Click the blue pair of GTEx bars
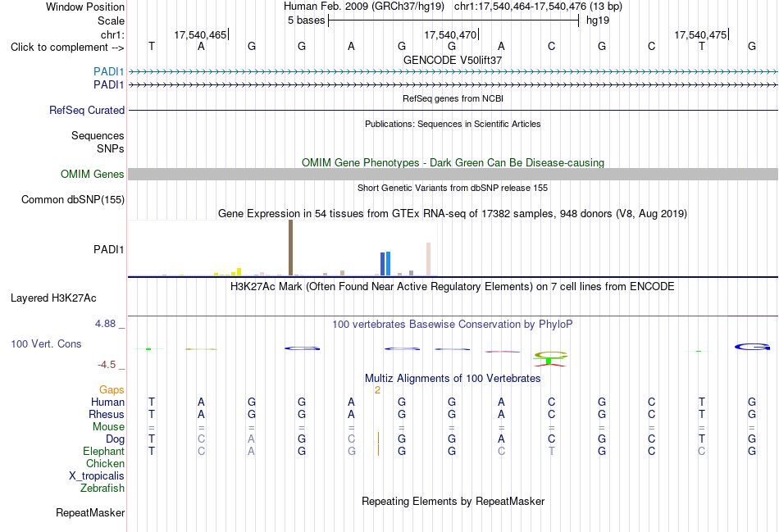Image resolution: width=779 pixels, height=532 pixels. tap(385, 264)
